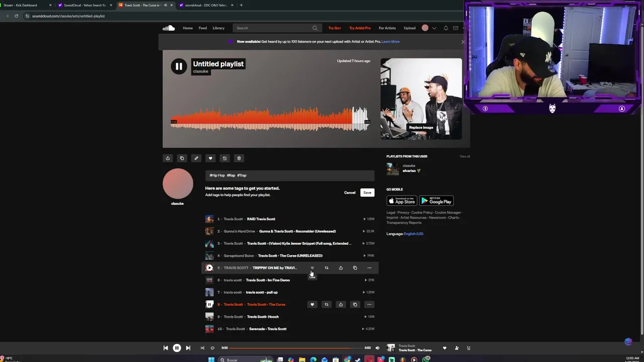Open the For Artists menu item
Image resolution: width=644 pixels, height=362 pixels.
pyautogui.click(x=387, y=28)
